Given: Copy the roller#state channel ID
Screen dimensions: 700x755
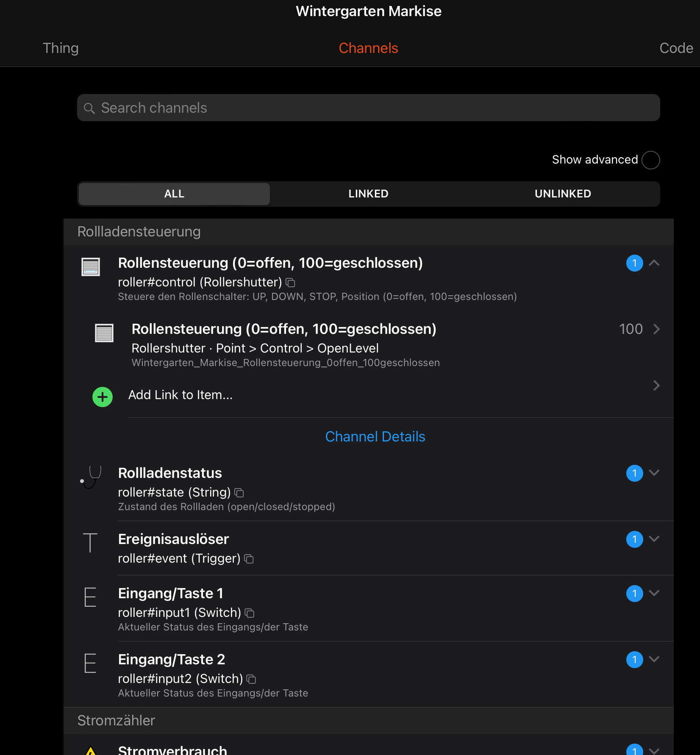Looking at the screenshot, I should click(x=239, y=493).
